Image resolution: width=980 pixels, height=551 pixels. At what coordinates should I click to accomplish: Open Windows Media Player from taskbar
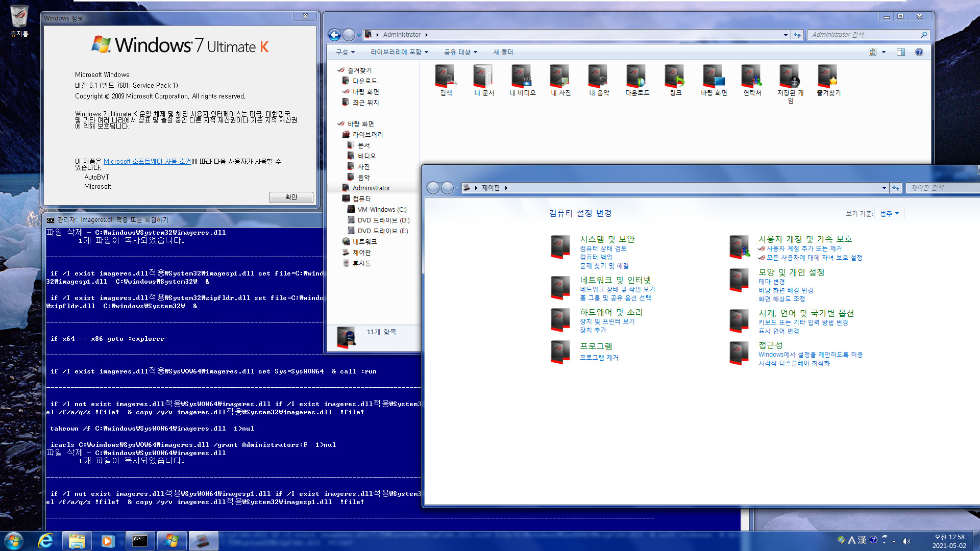coord(108,541)
